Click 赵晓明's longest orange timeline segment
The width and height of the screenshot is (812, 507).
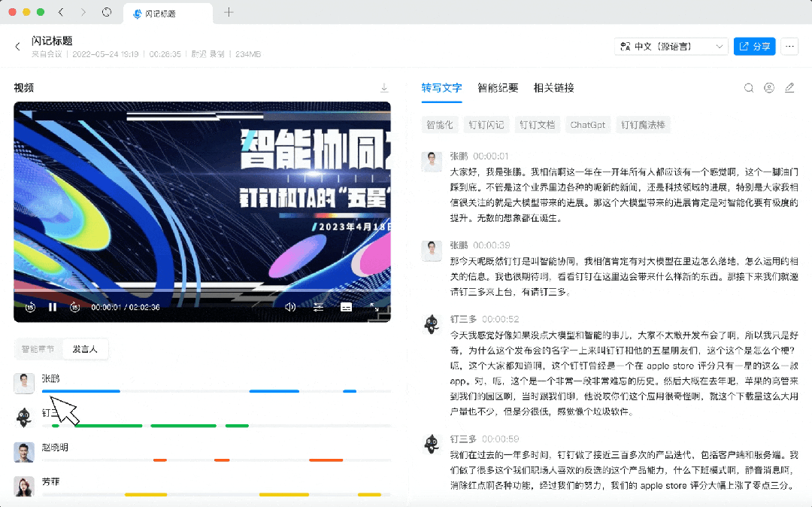coord(326,460)
